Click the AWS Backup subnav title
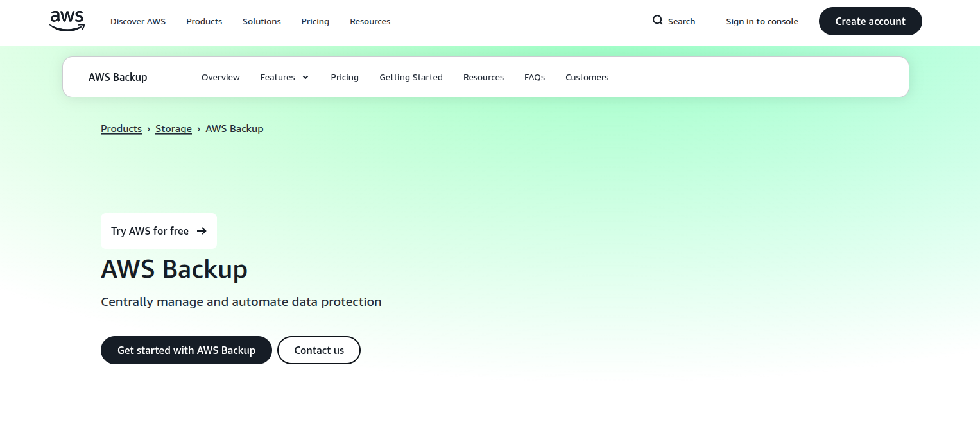 [118, 77]
